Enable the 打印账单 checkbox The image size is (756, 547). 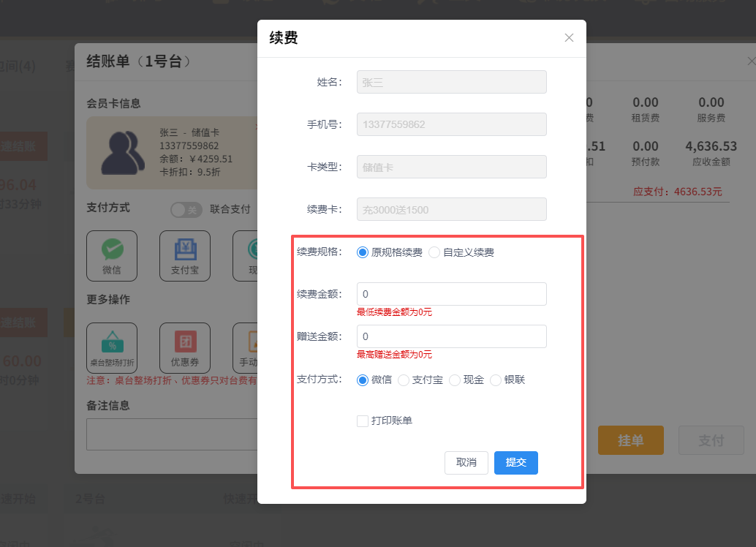pos(363,420)
